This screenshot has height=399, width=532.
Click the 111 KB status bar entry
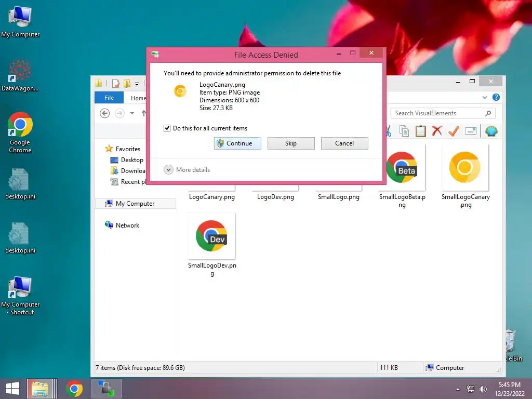coord(389,367)
